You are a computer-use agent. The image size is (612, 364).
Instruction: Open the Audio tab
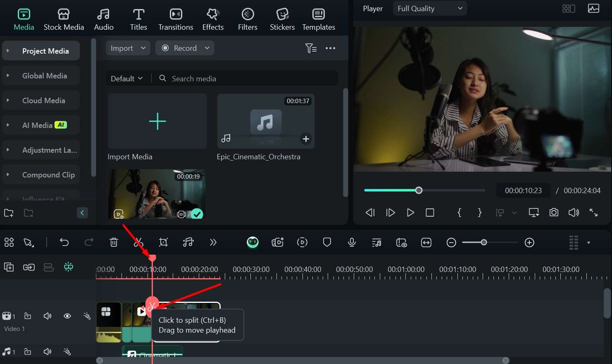[x=103, y=19]
